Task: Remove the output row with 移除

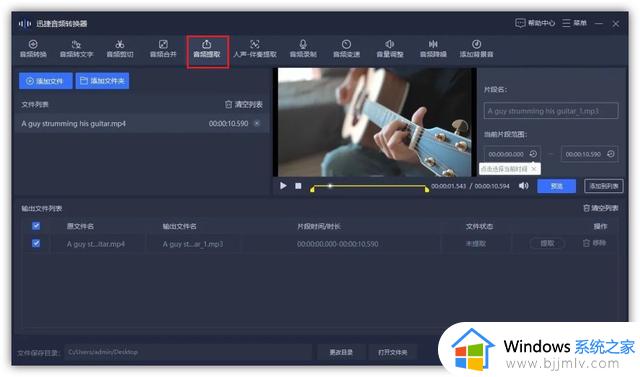Action: 594,243
